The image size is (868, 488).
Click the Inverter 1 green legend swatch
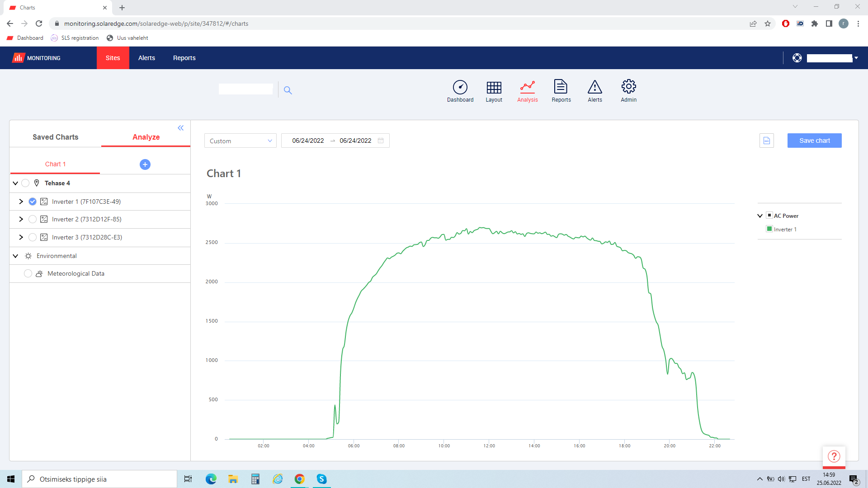pyautogui.click(x=769, y=229)
